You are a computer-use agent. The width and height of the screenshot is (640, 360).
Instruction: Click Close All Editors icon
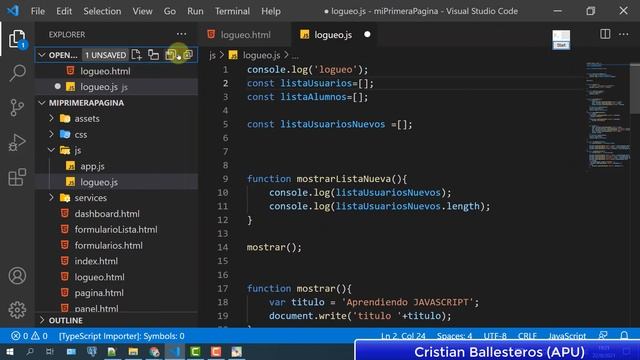point(188,55)
